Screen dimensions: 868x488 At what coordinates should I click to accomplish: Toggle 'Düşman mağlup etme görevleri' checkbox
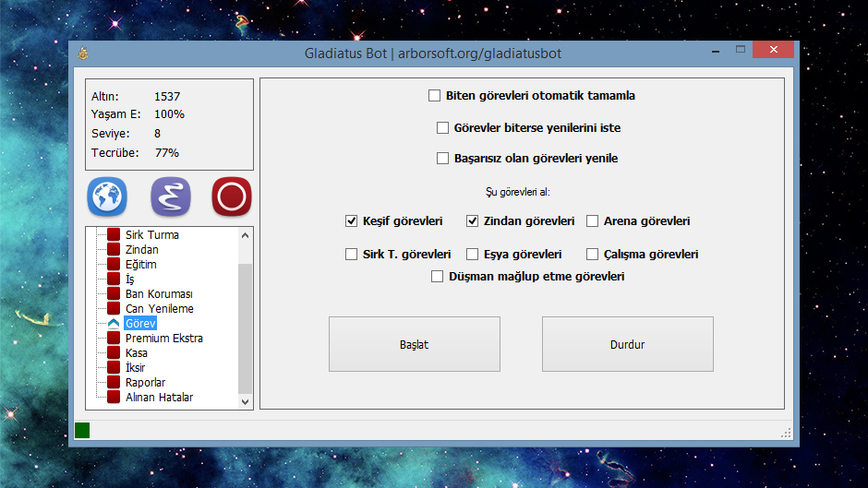pos(438,276)
